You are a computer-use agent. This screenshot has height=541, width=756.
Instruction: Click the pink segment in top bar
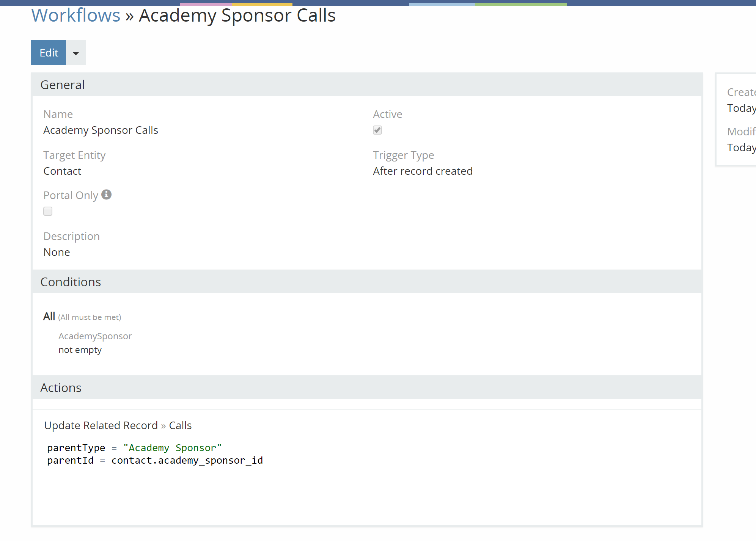click(206, 4)
